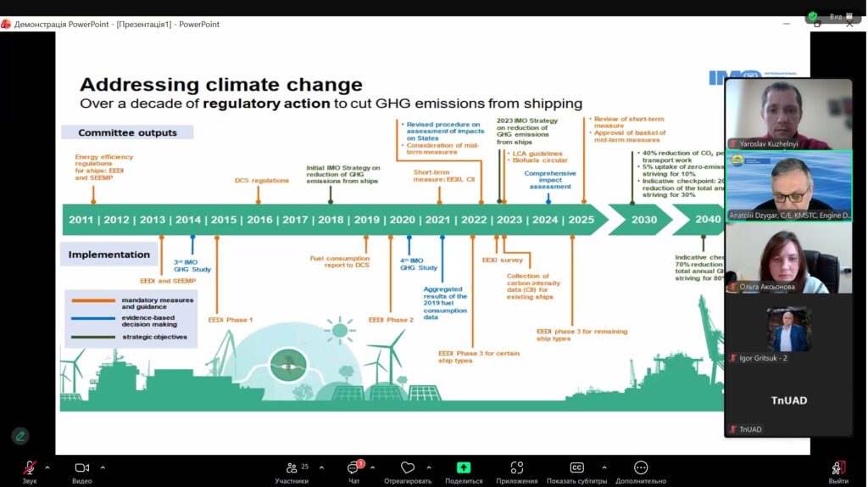The height and width of the screenshot is (487, 868).
Task: Click the Выйти leave meeting button
Action: pyautogui.click(x=838, y=468)
